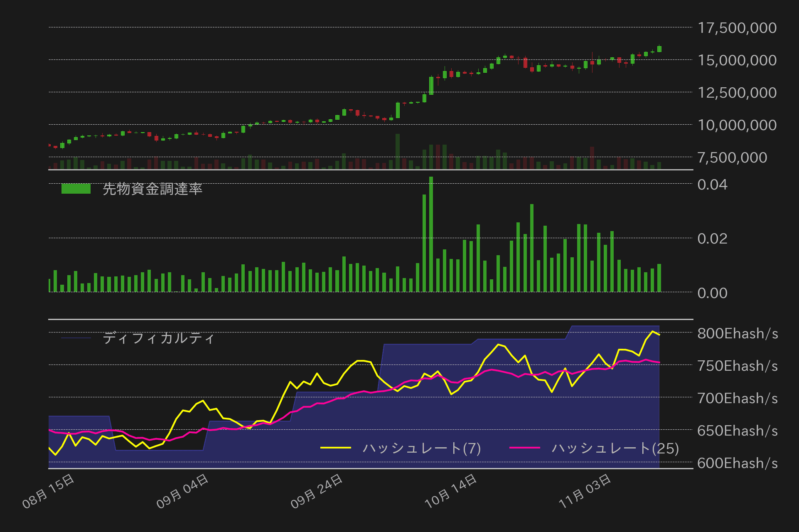Click the 17,500,000 price axis label
The width and height of the screenshot is (799, 532).
point(737,28)
